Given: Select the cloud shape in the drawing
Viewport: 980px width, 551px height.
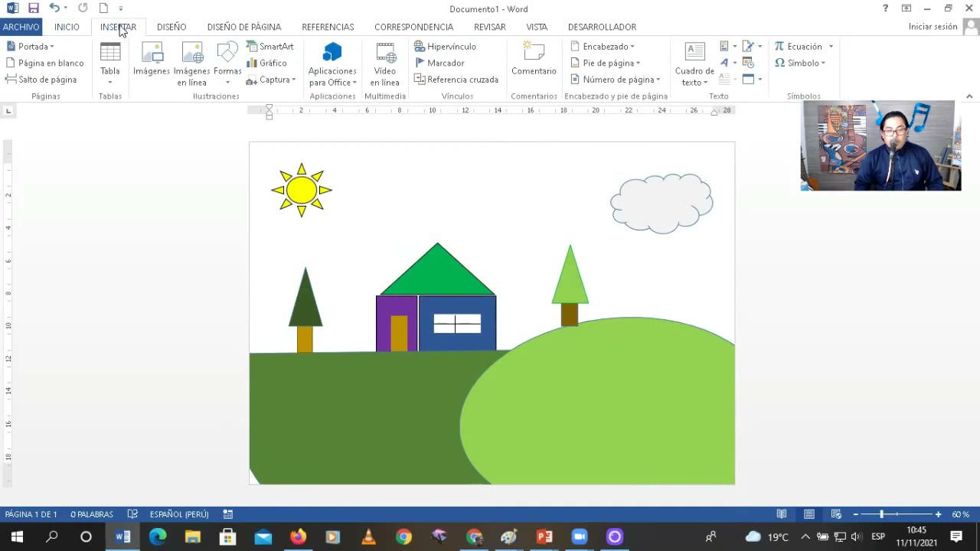Looking at the screenshot, I should [x=661, y=204].
